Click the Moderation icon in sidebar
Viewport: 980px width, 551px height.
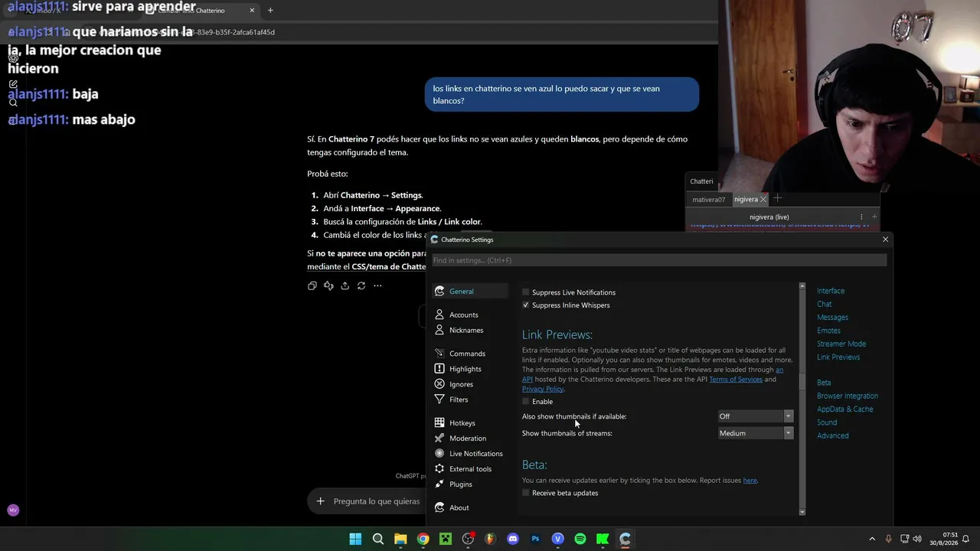pos(439,439)
